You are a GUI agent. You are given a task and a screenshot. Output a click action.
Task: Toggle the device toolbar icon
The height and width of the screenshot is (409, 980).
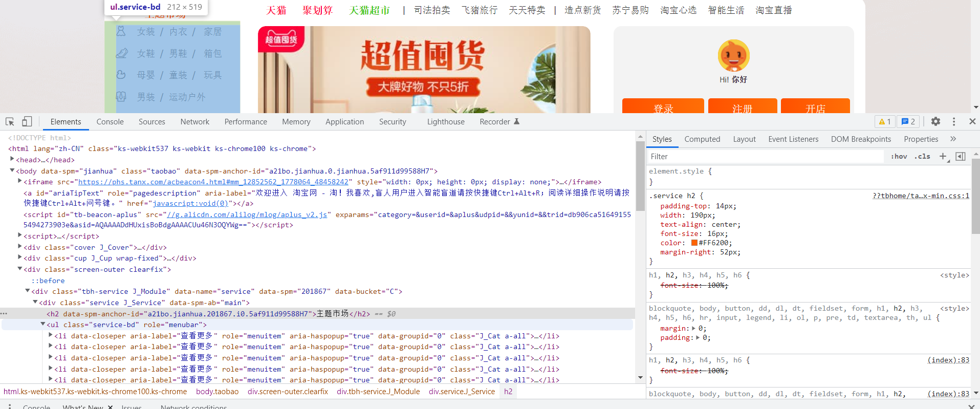click(x=27, y=121)
